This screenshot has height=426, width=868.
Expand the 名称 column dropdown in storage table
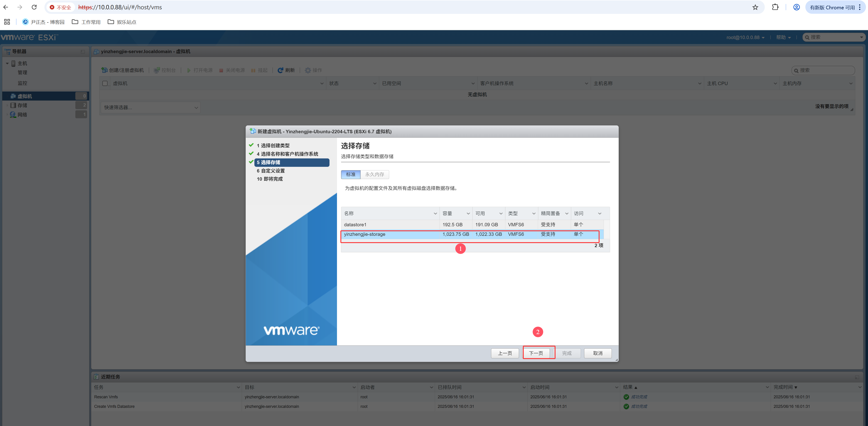coord(435,213)
